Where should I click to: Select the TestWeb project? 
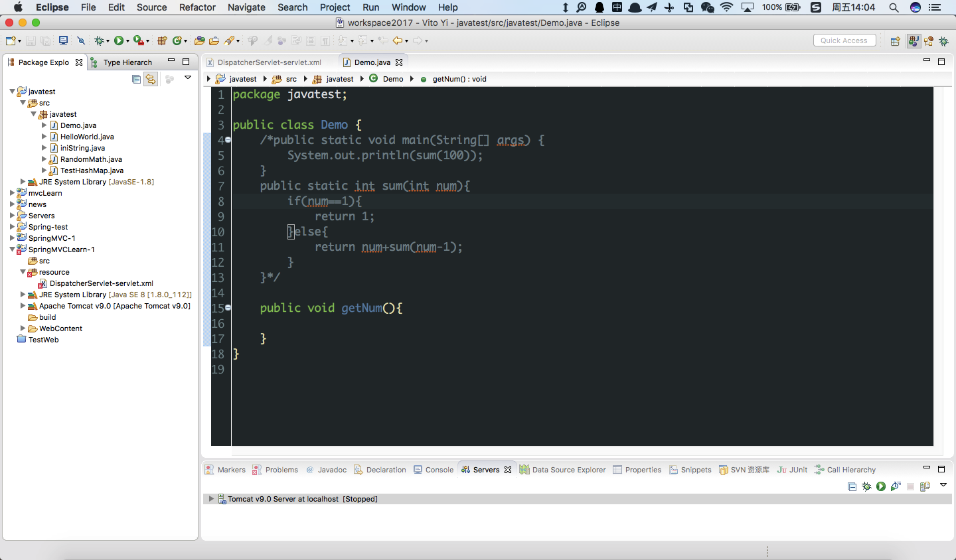click(43, 340)
